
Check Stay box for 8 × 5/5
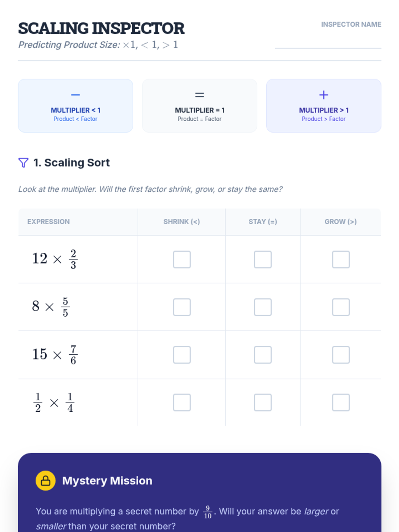coord(263,307)
